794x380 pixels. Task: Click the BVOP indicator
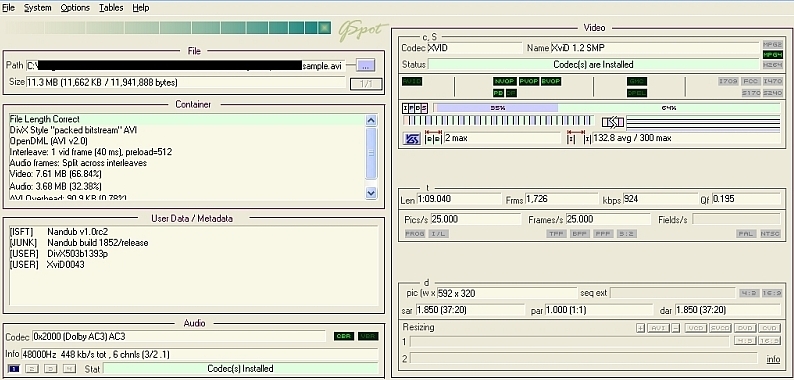tap(551, 82)
